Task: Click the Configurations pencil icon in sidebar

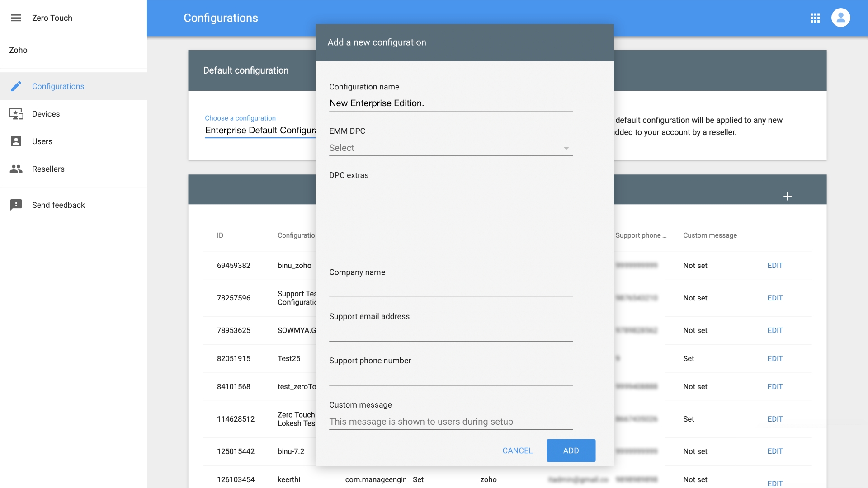Action: (x=16, y=86)
